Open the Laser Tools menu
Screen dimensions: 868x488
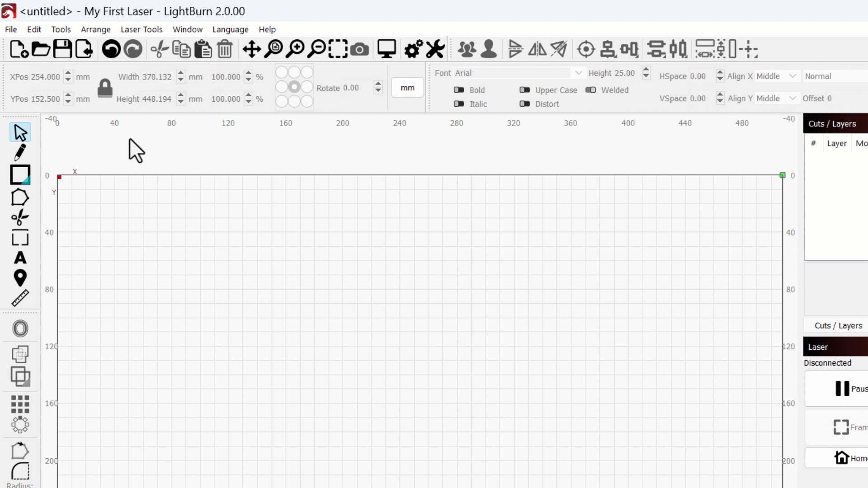[141, 29]
